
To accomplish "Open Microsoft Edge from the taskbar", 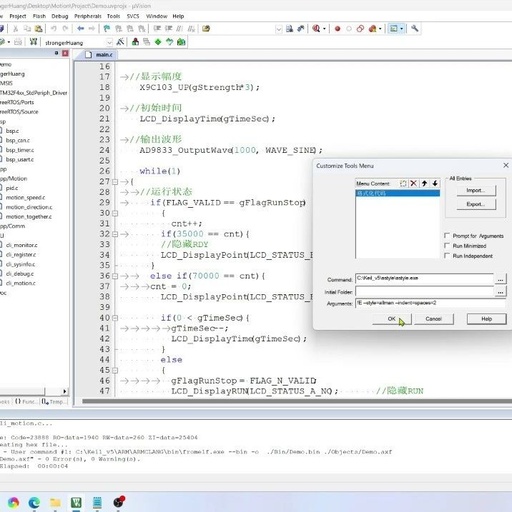I will click(34, 502).
